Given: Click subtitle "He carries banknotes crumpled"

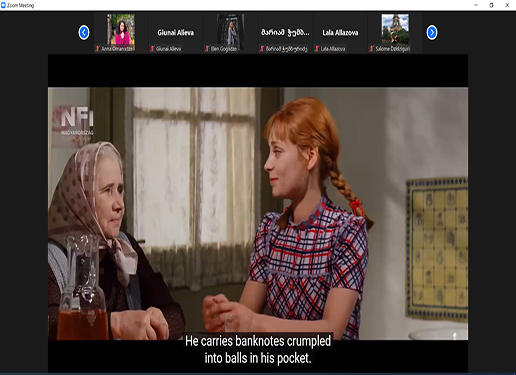Looking at the screenshot, I should (258, 341).
